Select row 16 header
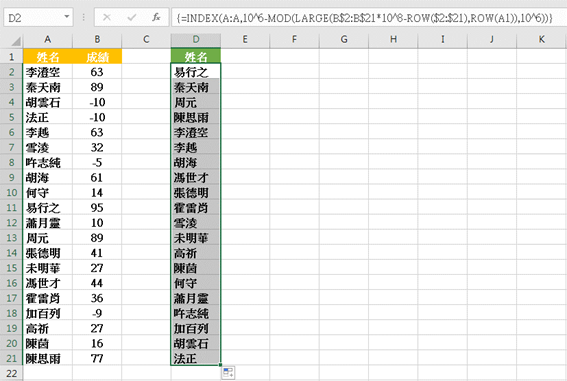Screen dimensions: 567x381 click(11, 283)
